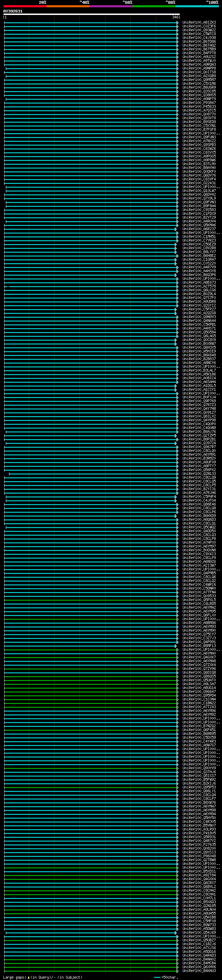Click the orange ~40% identity legend bar
This screenshot has height=980, width=222.
coord(68,6)
